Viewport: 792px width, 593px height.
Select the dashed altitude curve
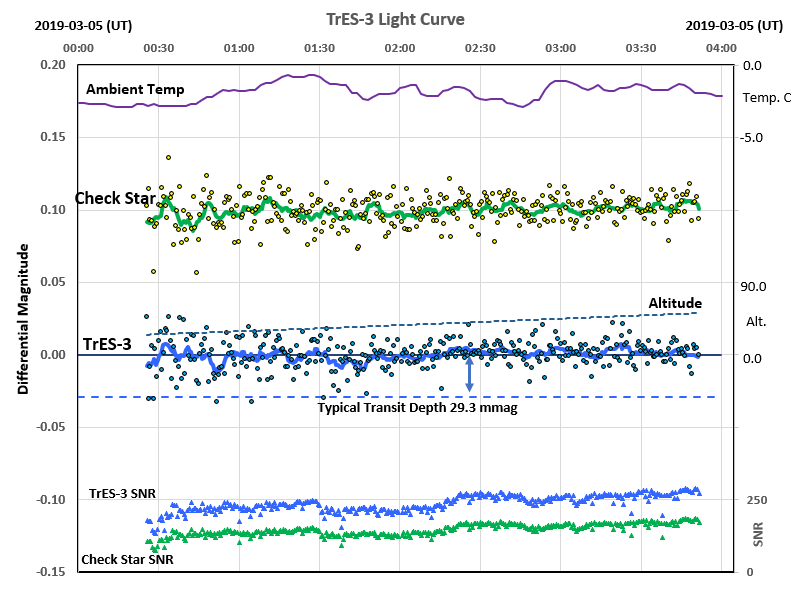coord(422,324)
